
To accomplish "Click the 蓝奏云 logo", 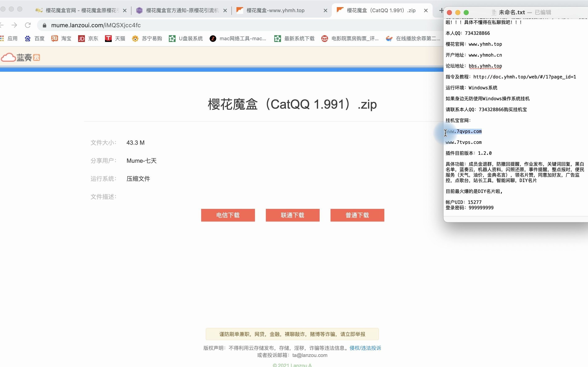I will tap(21, 57).
